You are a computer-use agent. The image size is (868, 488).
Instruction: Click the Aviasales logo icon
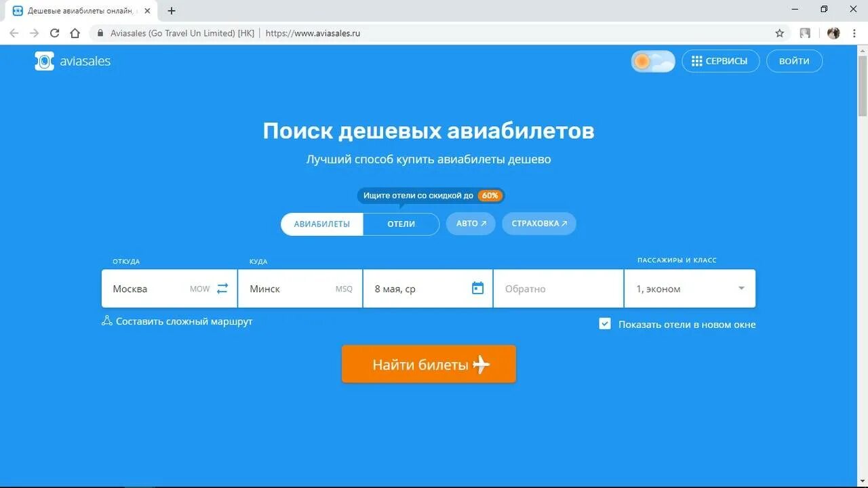pos(43,61)
